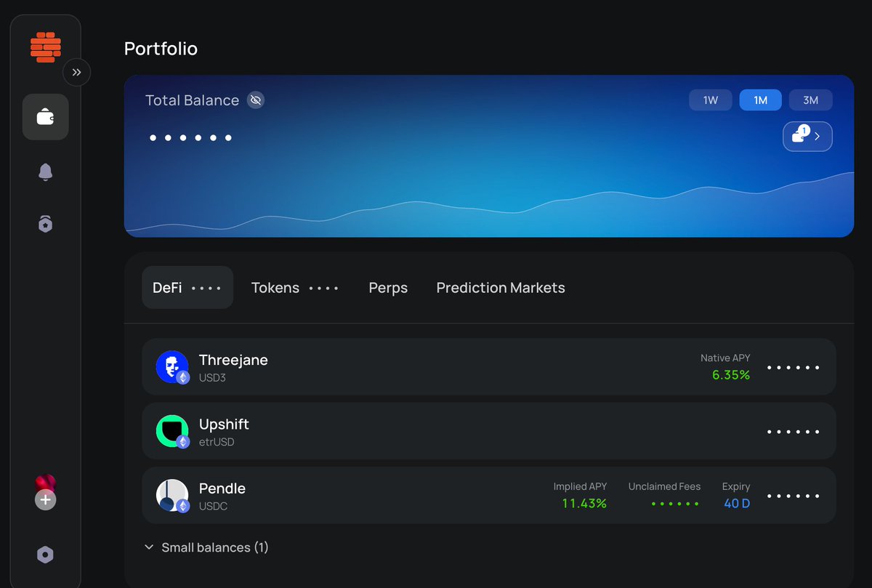Viewport: 872px width, 588px height.
Task: Select the 3M time range
Action: (810, 100)
